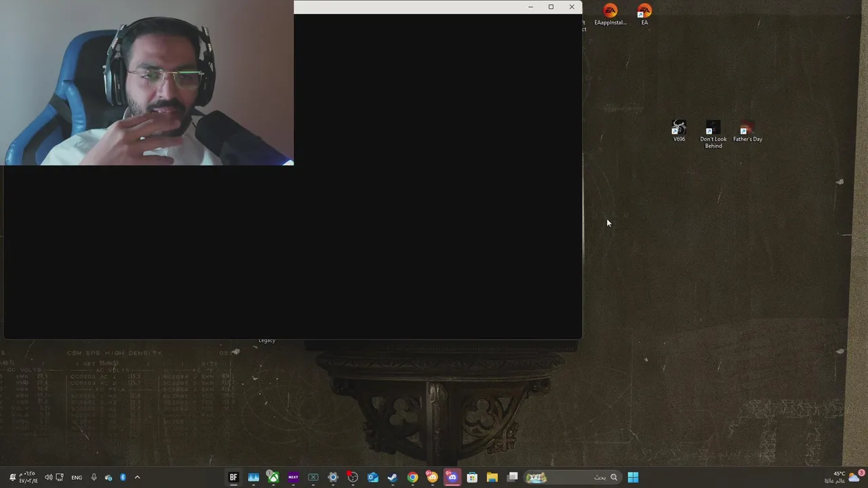Click the Bluetooth tray icon
This screenshot has width=868, height=488.
tap(123, 477)
